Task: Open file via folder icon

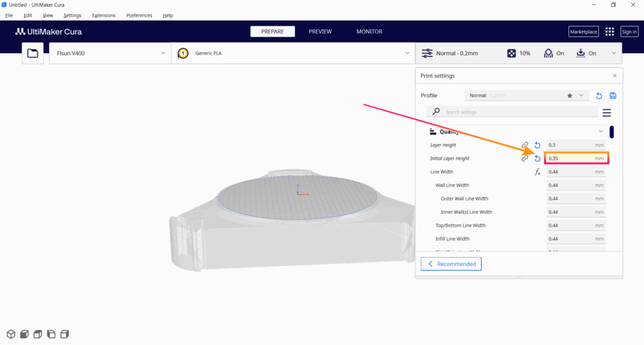Action: point(33,53)
